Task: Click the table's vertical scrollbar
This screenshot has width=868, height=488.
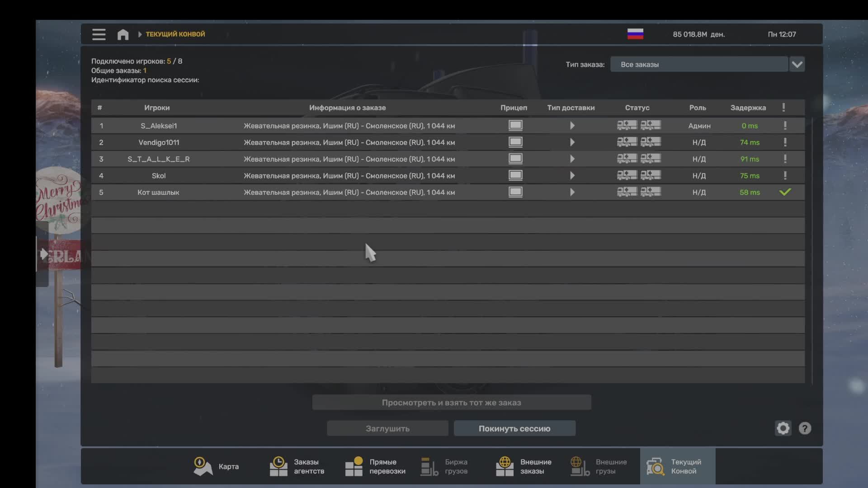Action: [812, 251]
